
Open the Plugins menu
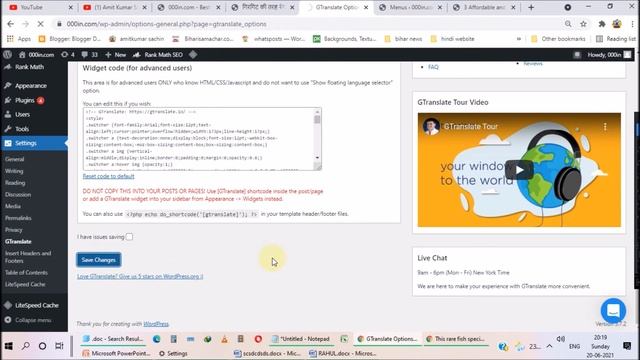tap(24, 100)
